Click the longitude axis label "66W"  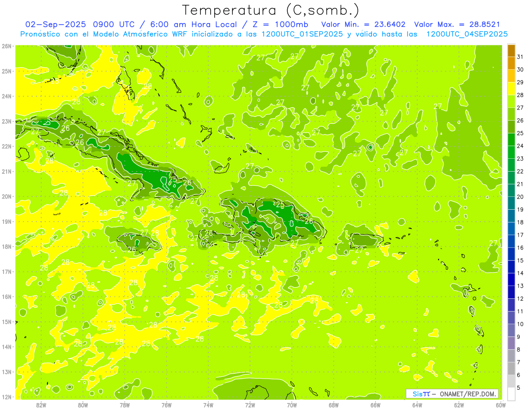[x=376, y=405]
